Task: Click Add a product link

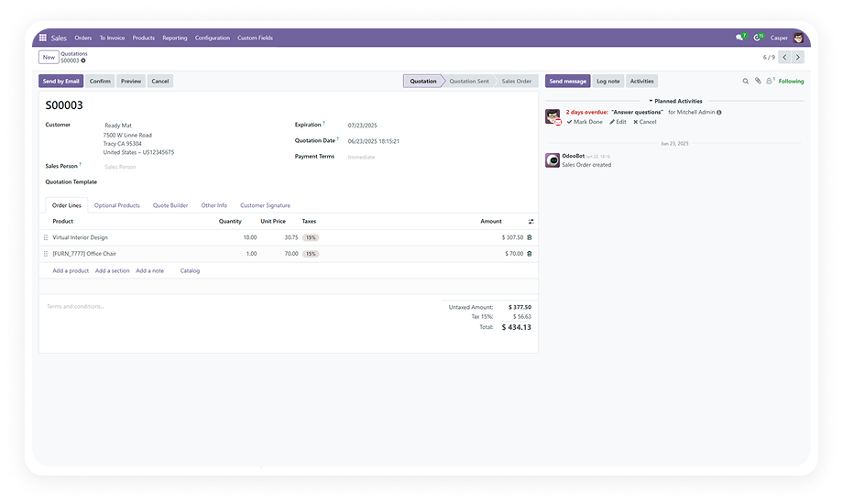Action: pos(71,271)
